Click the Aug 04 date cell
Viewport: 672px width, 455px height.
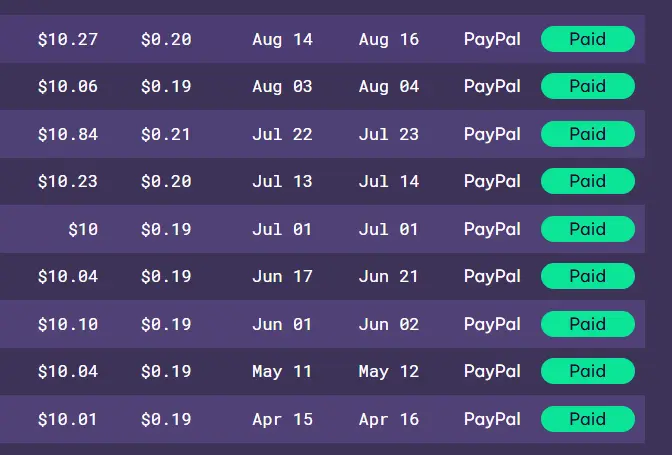click(x=388, y=87)
